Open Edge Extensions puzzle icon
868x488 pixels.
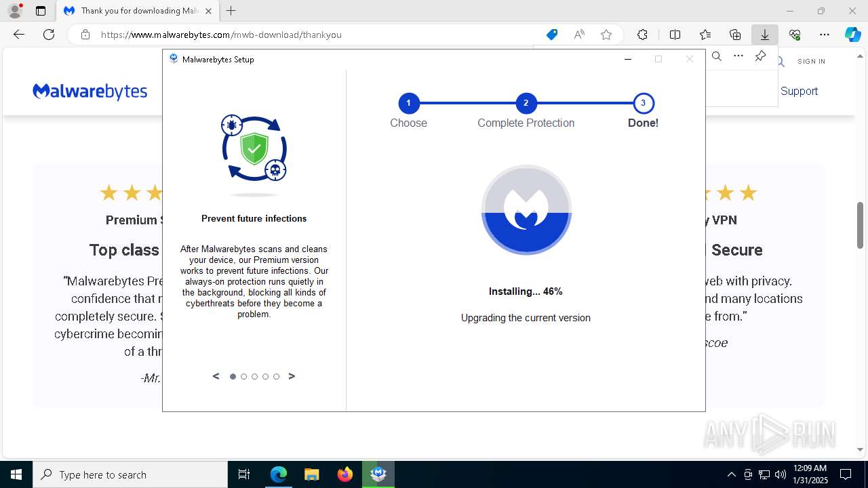tap(642, 35)
